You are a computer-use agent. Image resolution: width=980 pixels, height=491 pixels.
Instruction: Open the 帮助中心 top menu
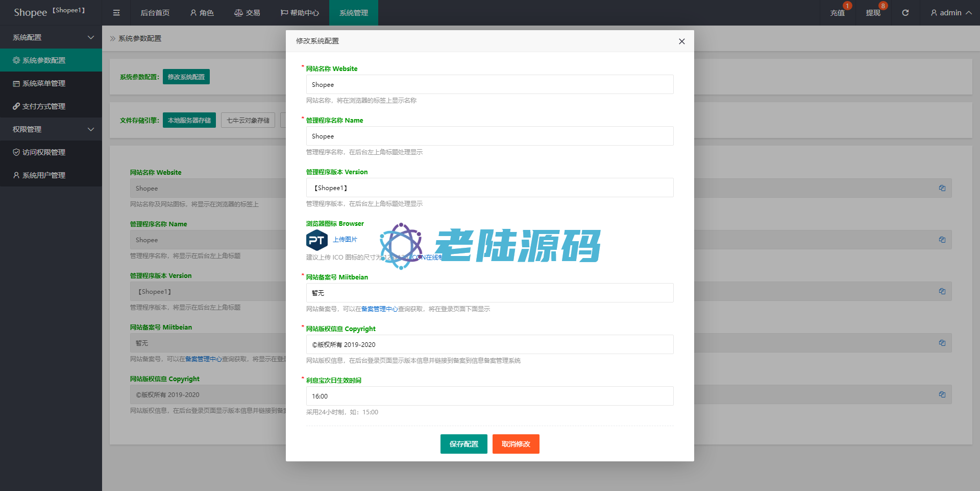(300, 13)
